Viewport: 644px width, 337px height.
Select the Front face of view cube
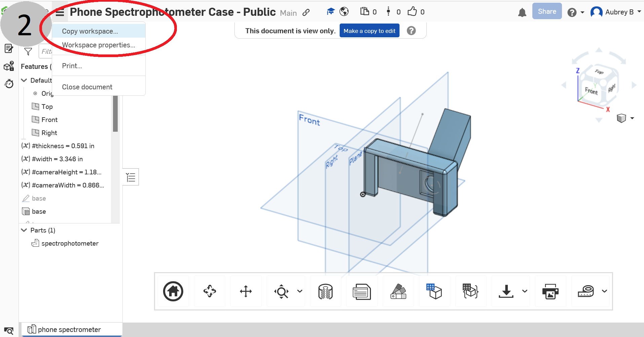(591, 91)
